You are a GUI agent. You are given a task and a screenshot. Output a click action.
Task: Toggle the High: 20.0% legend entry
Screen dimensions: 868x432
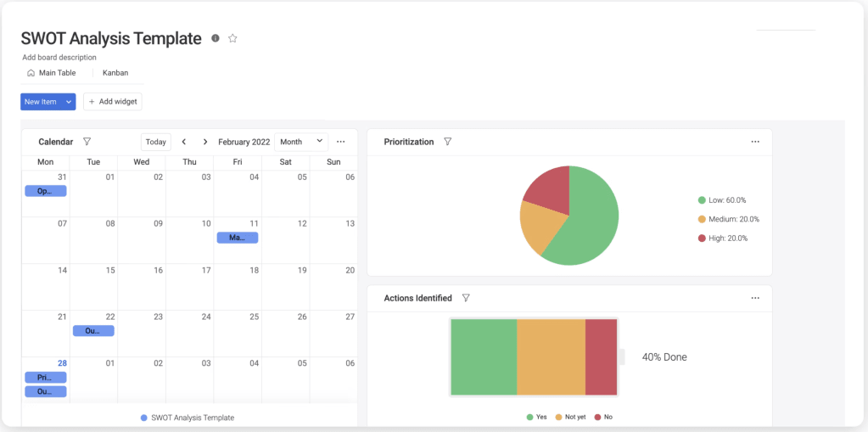click(723, 238)
